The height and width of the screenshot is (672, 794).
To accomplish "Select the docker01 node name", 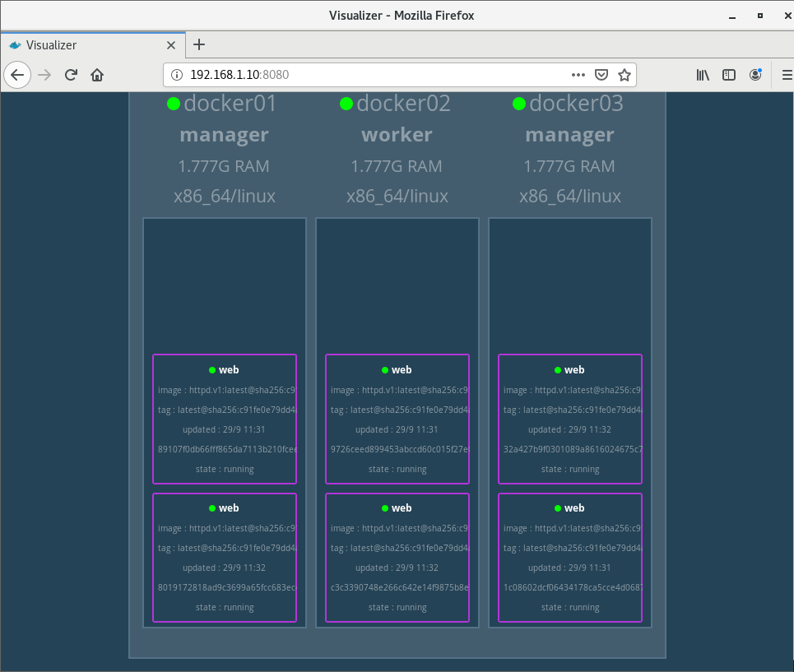I will pyautogui.click(x=230, y=104).
